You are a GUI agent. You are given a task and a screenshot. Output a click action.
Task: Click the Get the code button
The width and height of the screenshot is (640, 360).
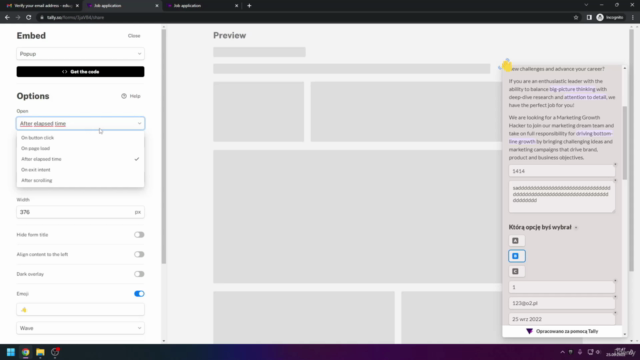80,71
